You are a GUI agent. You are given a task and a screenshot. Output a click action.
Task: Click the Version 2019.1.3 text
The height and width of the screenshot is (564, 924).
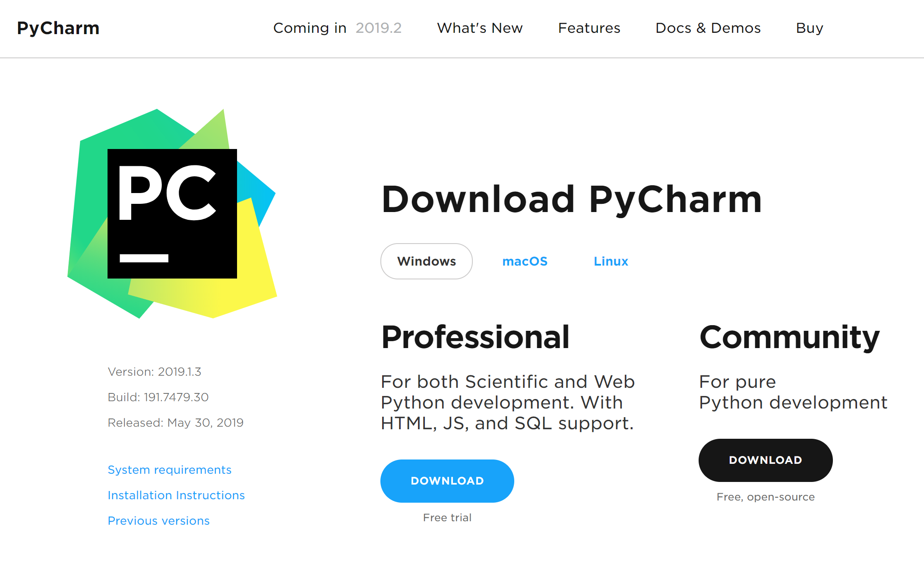tap(154, 372)
